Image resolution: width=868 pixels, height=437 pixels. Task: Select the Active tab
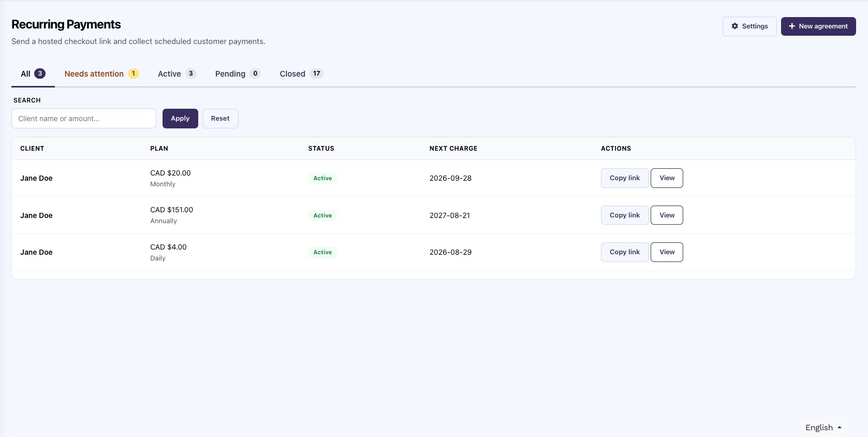click(177, 74)
